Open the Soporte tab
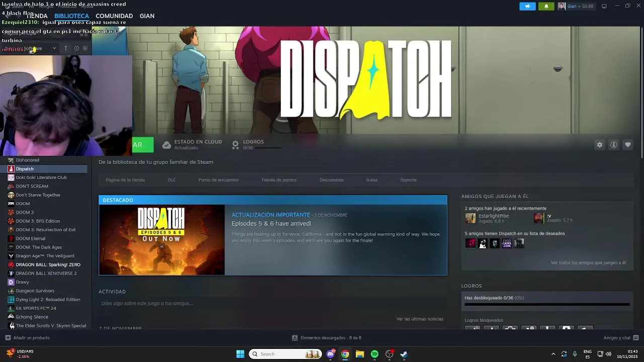This screenshot has width=644, height=362. click(x=408, y=180)
